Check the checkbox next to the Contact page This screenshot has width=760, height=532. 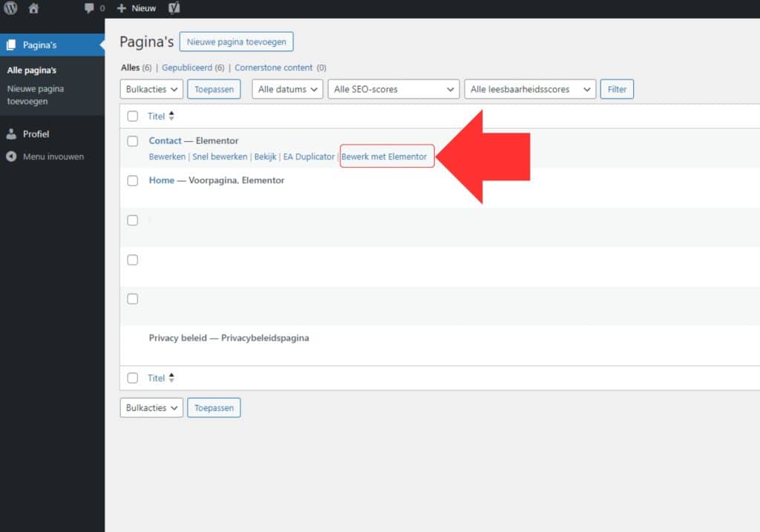pyautogui.click(x=133, y=140)
